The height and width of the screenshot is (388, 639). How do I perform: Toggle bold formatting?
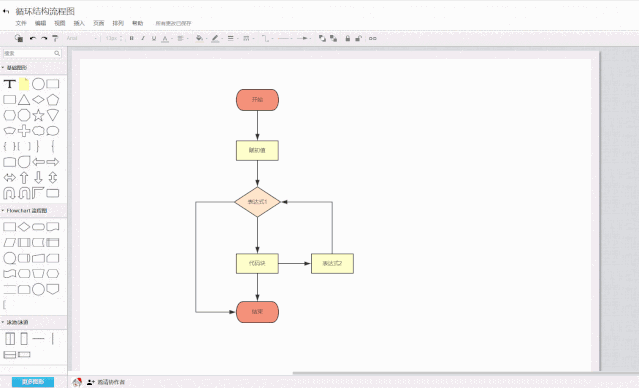point(131,38)
